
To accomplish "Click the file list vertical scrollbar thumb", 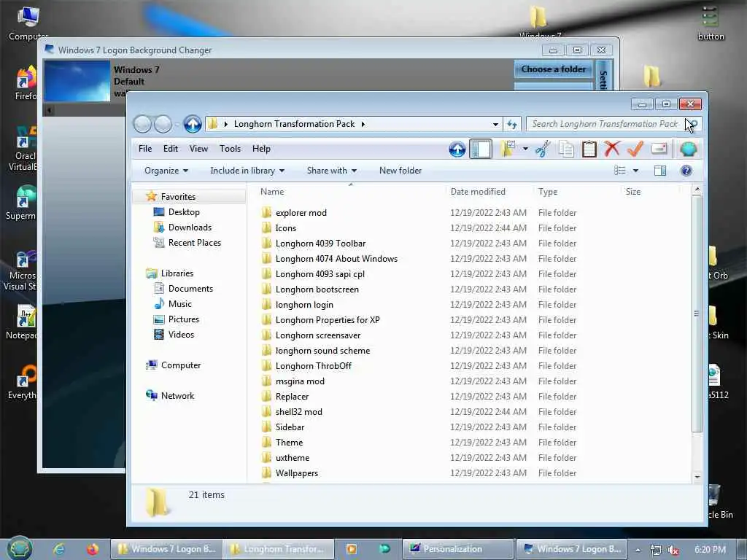I will pos(697,314).
